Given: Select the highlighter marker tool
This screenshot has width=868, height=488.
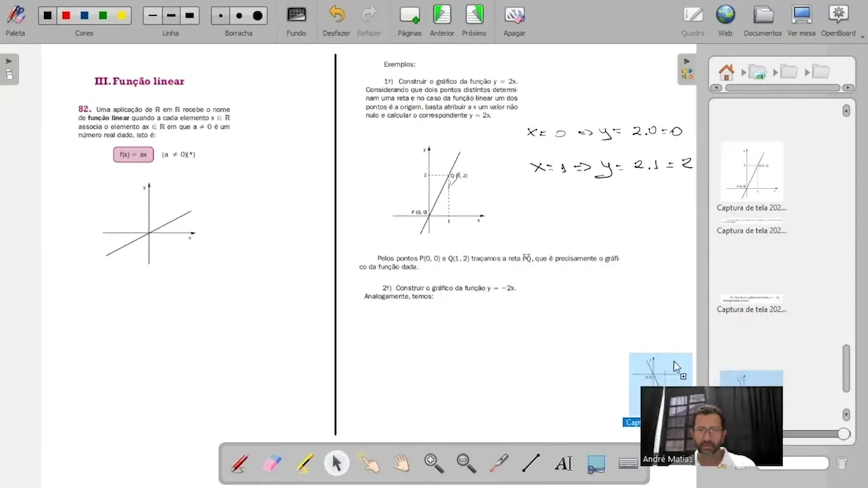Looking at the screenshot, I should (304, 464).
